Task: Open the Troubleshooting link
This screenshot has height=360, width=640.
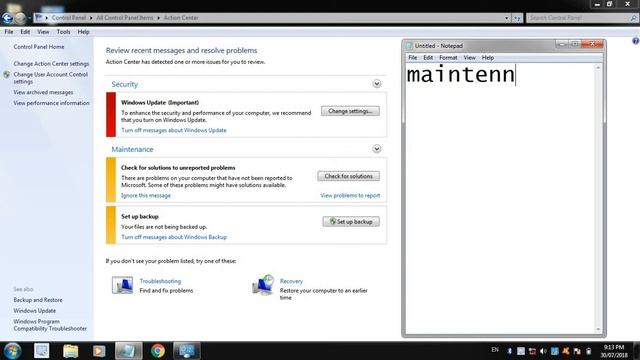Action: pos(160,281)
